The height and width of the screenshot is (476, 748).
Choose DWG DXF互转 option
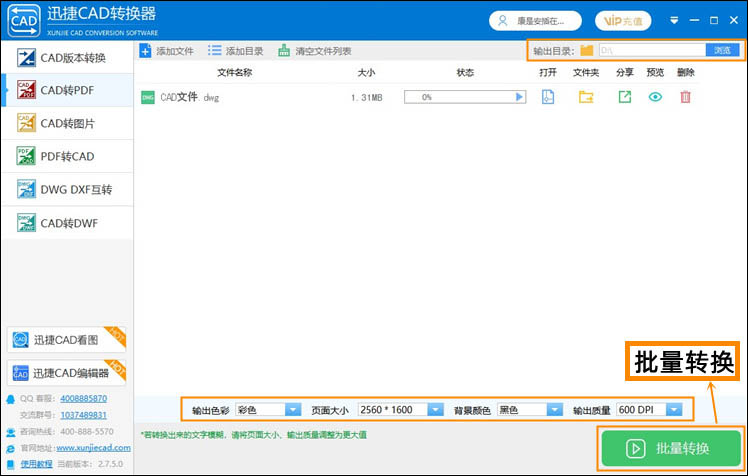click(x=67, y=190)
